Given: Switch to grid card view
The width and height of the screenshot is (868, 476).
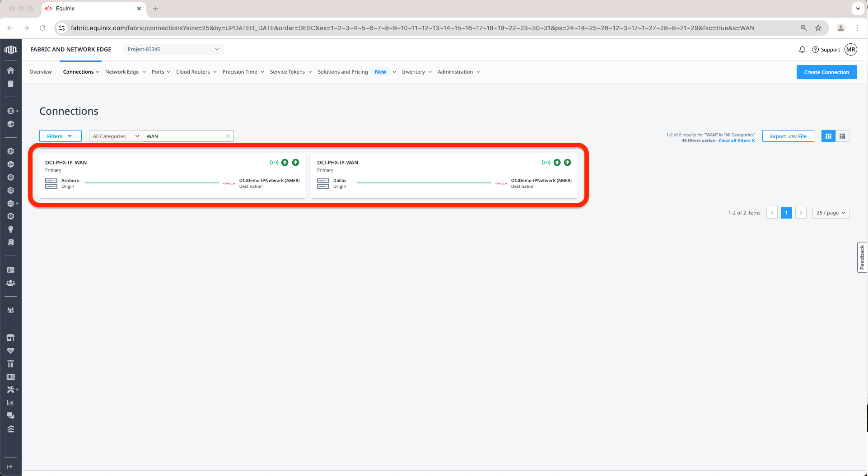Looking at the screenshot, I should [828, 136].
